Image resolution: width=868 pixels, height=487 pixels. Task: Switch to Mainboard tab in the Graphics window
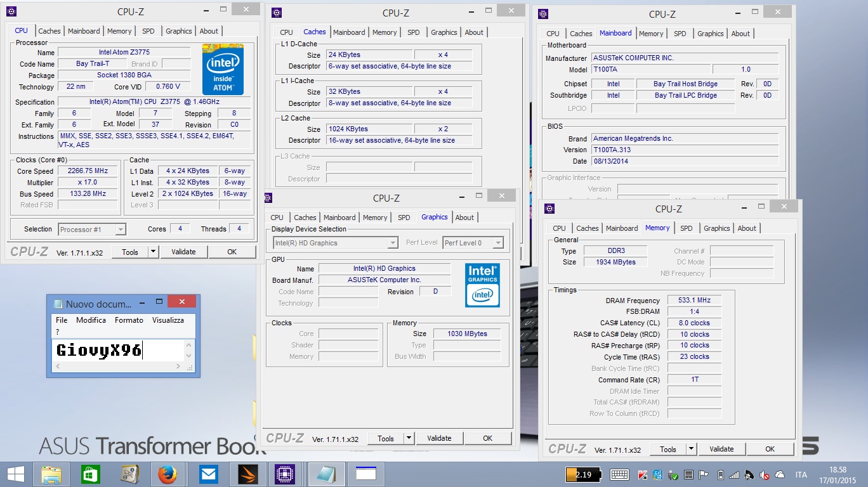(339, 218)
